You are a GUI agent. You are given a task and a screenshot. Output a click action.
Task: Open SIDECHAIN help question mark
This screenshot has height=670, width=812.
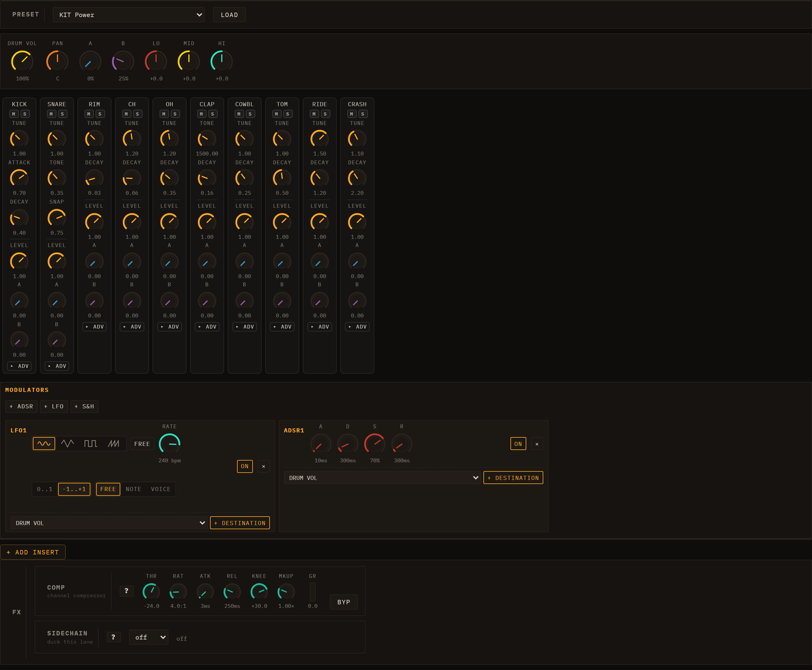pos(114,637)
